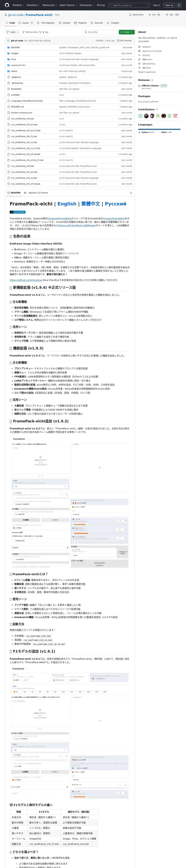Open the Dockerfile file

tap(16, 89)
